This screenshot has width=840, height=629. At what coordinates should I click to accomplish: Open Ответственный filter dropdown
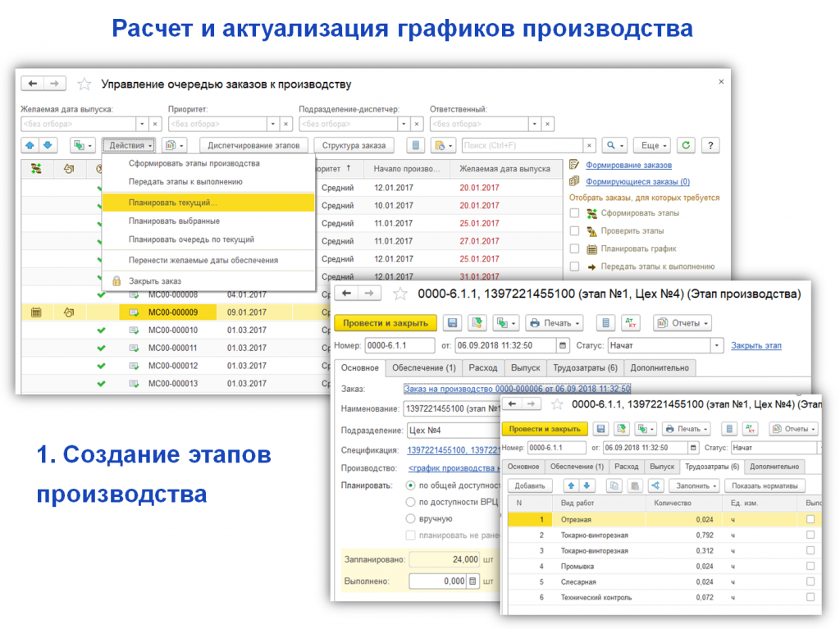pyautogui.click(x=535, y=124)
